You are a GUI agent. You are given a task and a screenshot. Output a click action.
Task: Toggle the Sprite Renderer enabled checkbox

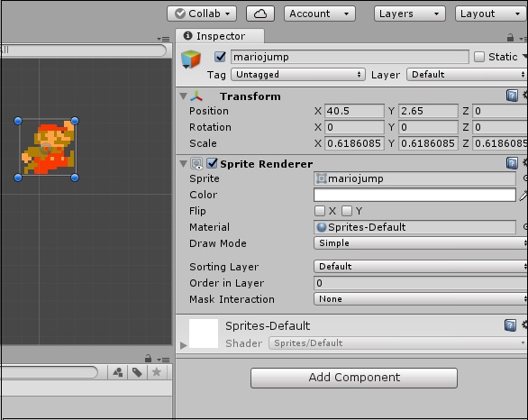(x=212, y=163)
